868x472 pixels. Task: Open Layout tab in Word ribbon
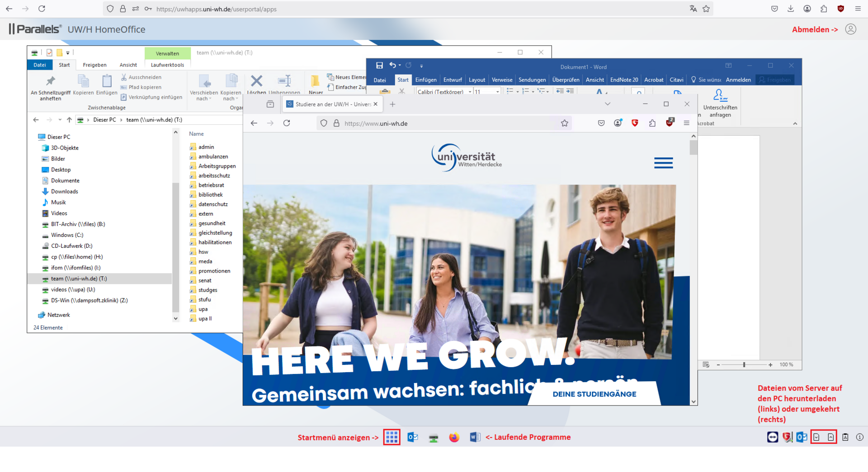click(477, 80)
